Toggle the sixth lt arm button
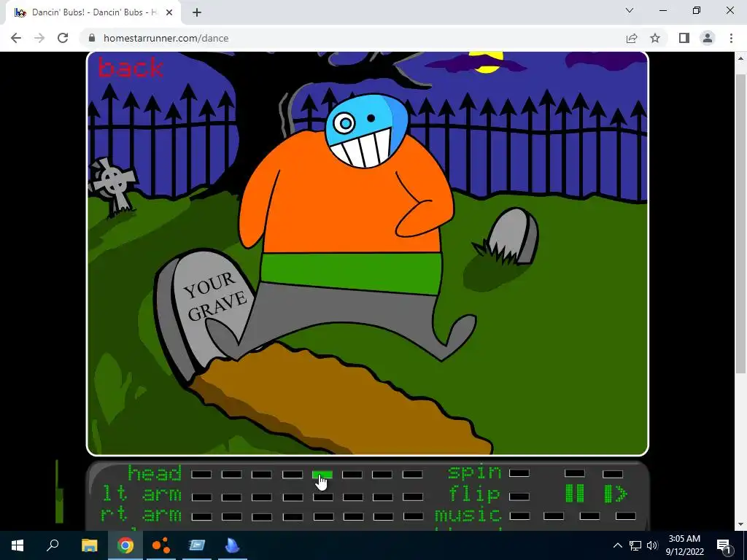The height and width of the screenshot is (560, 747). tap(352, 497)
